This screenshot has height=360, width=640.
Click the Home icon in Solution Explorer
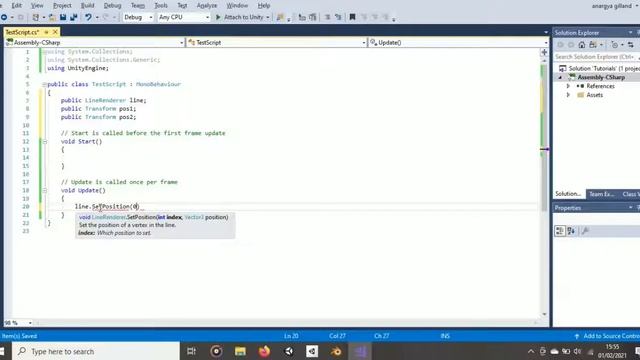[582, 44]
